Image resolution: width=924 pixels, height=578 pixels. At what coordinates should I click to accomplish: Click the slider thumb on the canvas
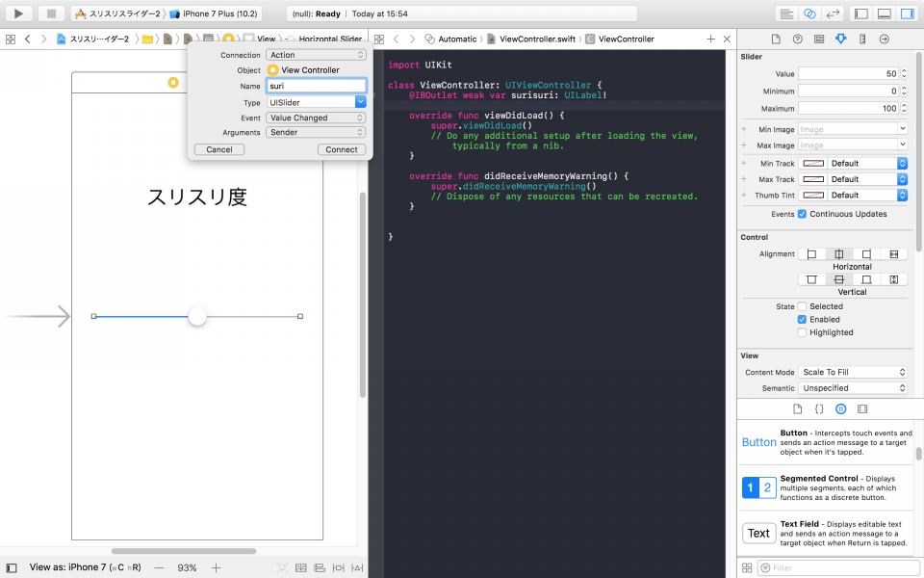pos(197,316)
